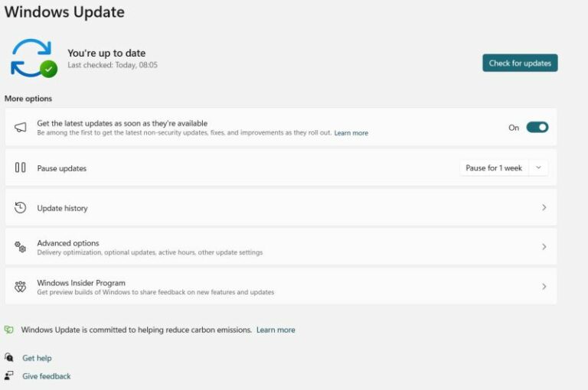Open Learn more link for latest updates
This screenshot has width=588, height=390.
351,133
